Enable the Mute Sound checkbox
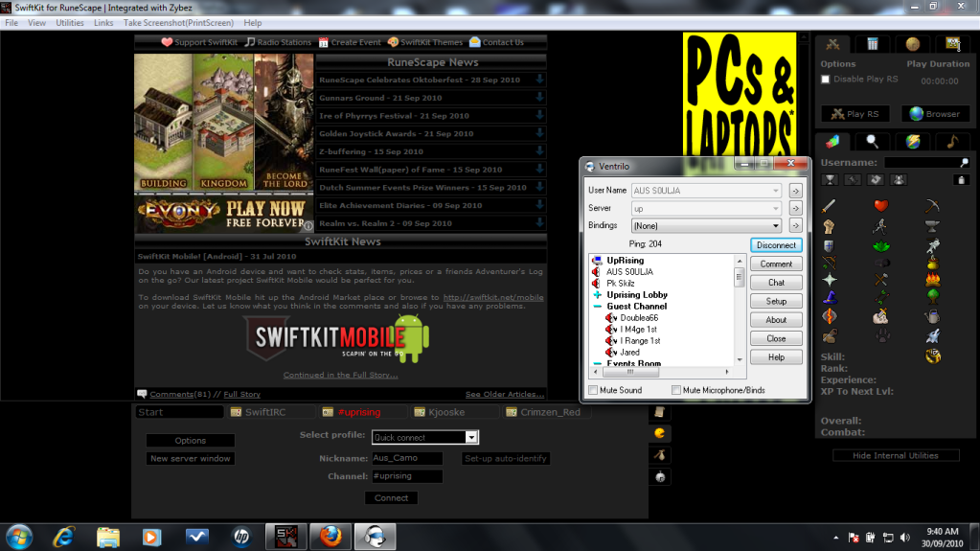 tap(593, 390)
